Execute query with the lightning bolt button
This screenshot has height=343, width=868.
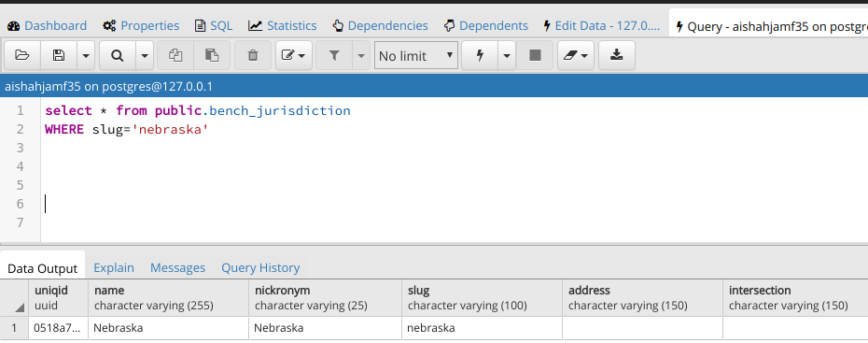click(x=480, y=55)
